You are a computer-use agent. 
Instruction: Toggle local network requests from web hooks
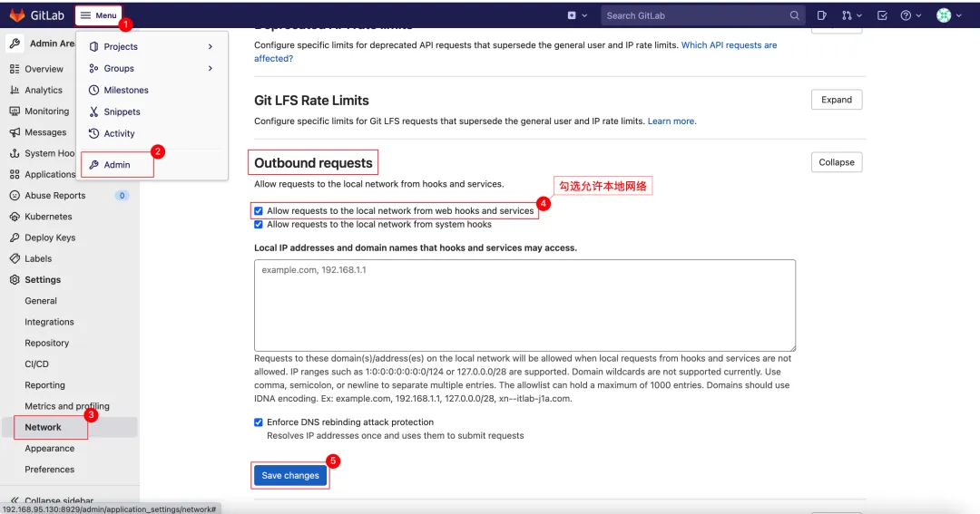pyautogui.click(x=258, y=211)
